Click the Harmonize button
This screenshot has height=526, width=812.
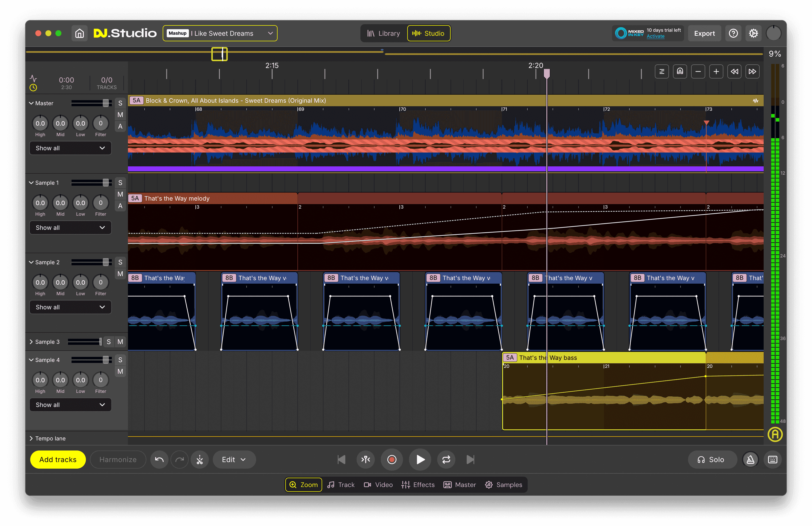pos(118,460)
